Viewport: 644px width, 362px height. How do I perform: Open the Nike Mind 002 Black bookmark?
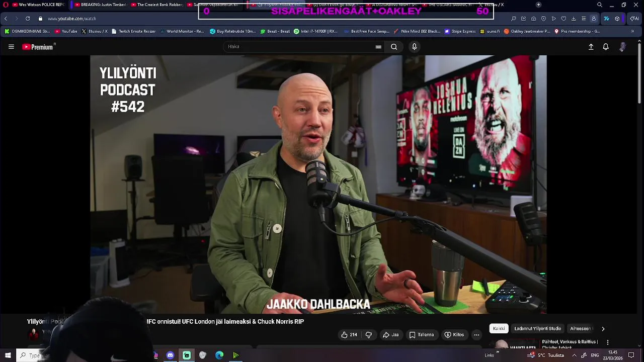[x=417, y=31]
